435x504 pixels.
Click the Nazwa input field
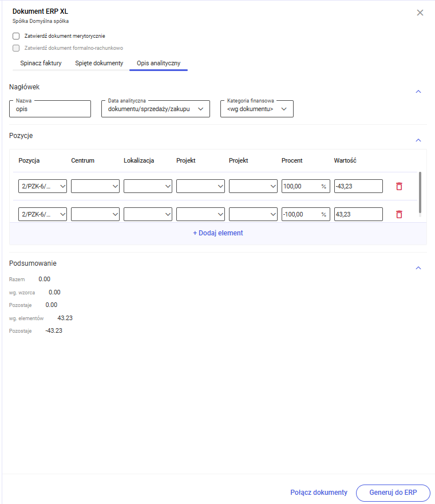point(50,109)
